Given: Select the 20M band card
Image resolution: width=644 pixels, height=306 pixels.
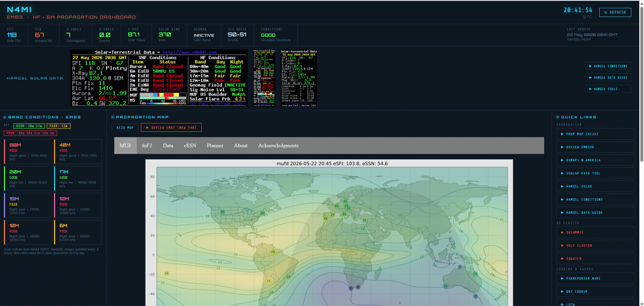Looking at the screenshot, I should click(x=28, y=179).
